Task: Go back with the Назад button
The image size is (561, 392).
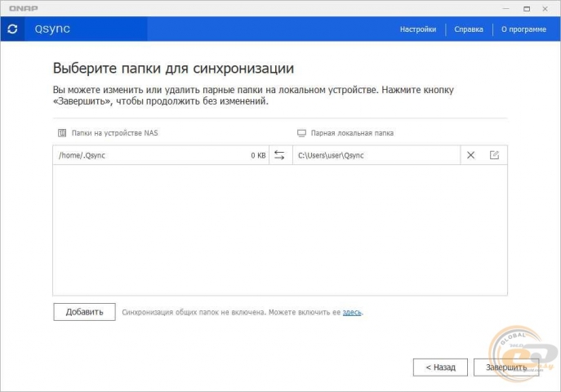Action: (440, 367)
